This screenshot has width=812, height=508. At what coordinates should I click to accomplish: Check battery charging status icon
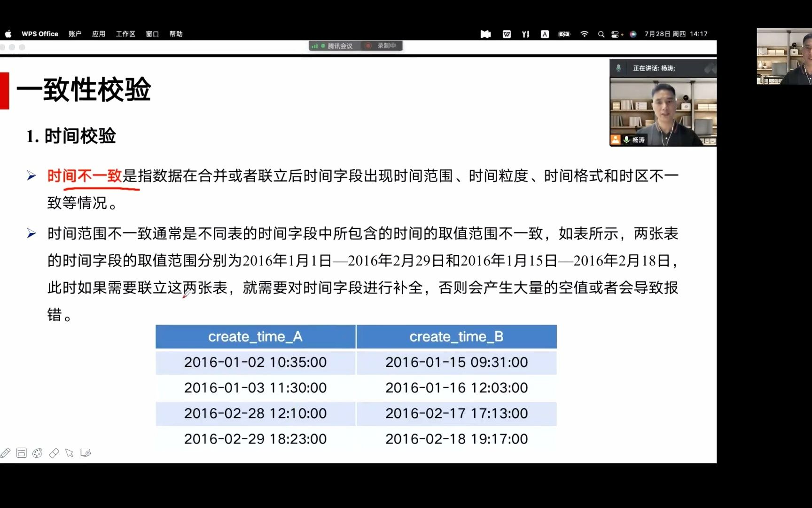click(564, 34)
